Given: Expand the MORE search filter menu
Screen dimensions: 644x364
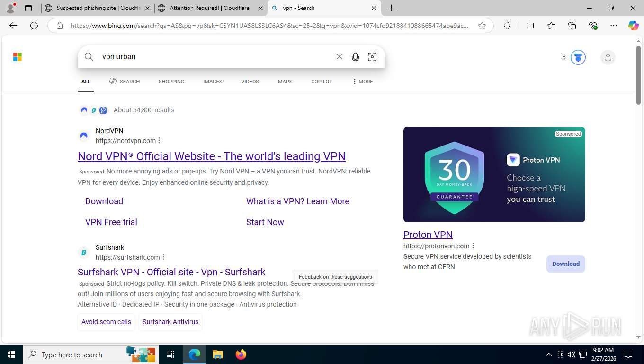Looking at the screenshot, I should click(363, 82).
